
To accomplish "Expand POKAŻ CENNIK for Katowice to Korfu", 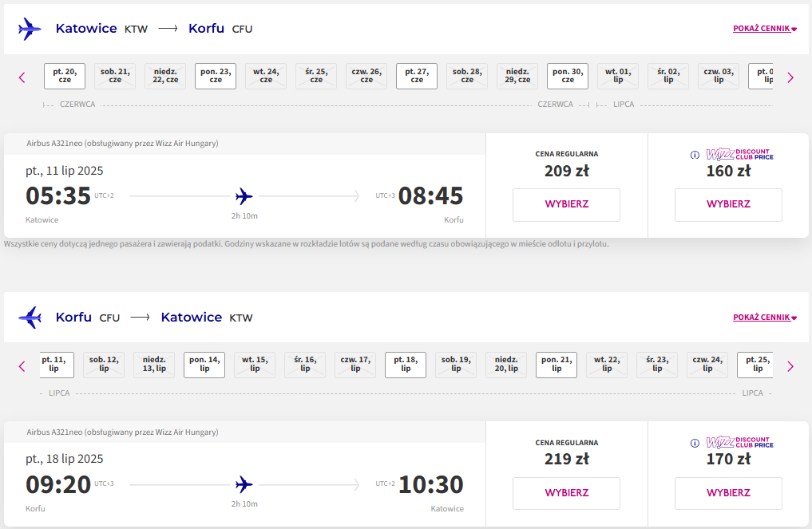I will click(764, 29).
